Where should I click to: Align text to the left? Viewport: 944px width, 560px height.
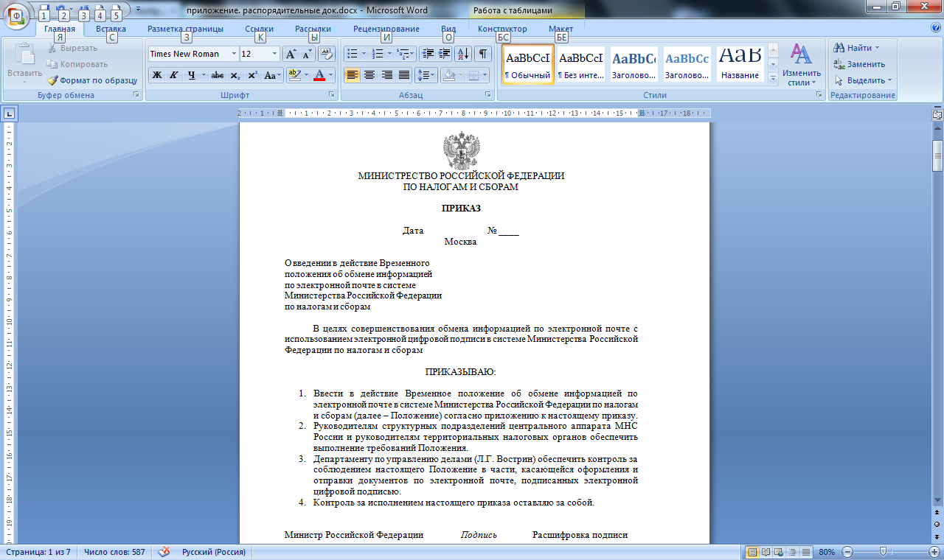click(353, 75)
